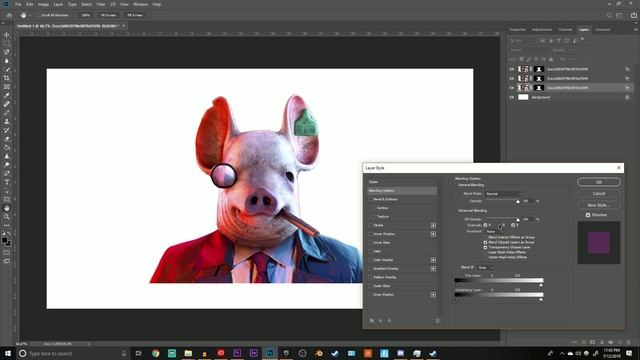Viewport: 640px width, 360px height.
Task: Open the File menu
Action: coord(18,4)
